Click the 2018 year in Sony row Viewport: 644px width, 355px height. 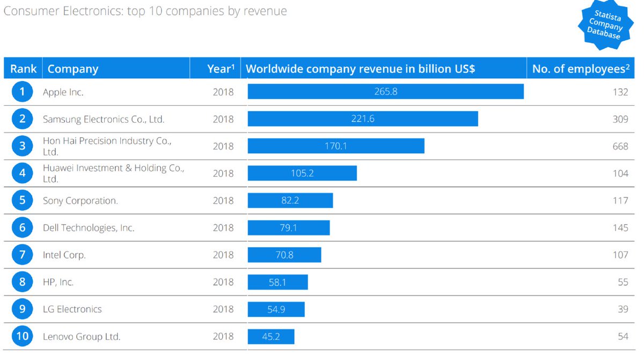pos(223,201)
